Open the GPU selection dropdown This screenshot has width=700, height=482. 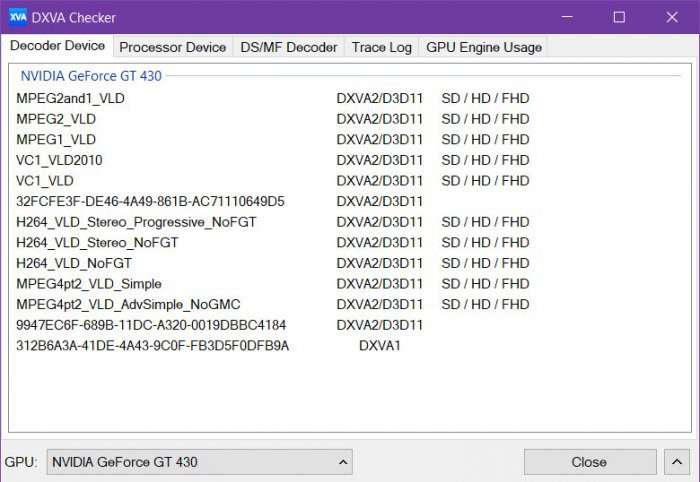click(x=200, y=462)
